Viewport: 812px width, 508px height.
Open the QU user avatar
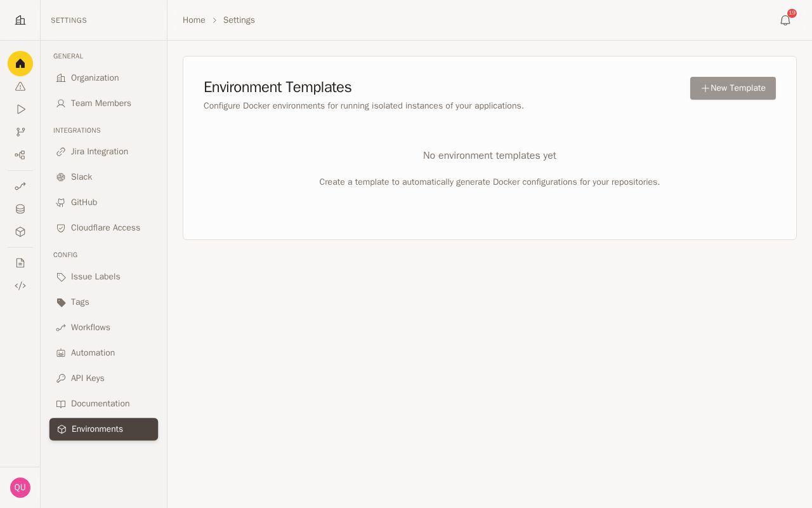[20, 488]
